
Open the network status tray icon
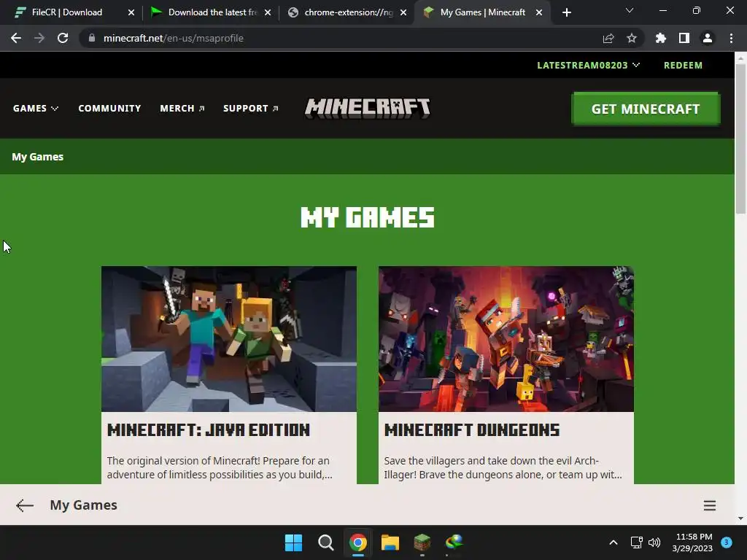coord(636,542)
